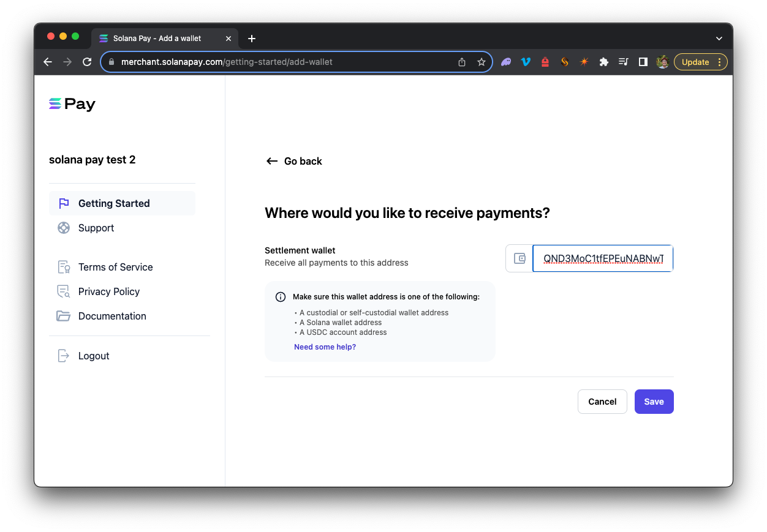Screen dimensions: 767x532
Task: Go back one page in the browser
Action: (48, 62)
